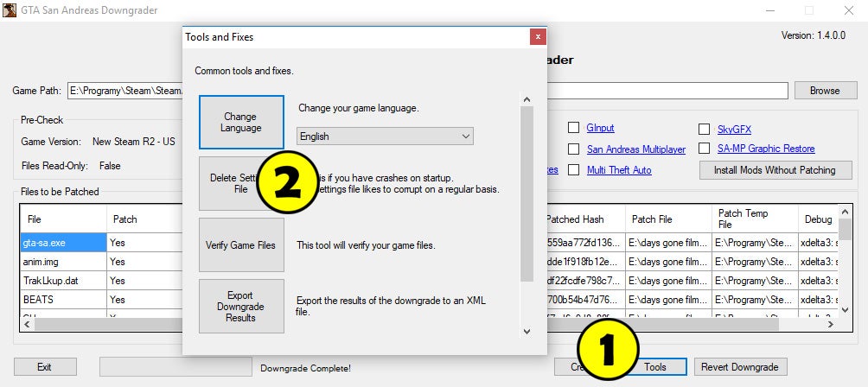The image size is (868, 387).
Task: Click the Exit button
Action: (x=45, y=367)
